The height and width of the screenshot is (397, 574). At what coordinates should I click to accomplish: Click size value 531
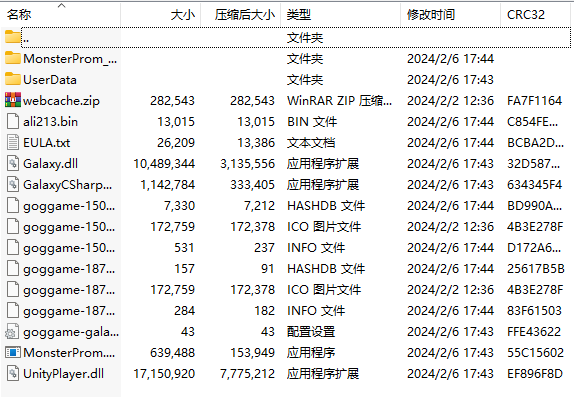click(x=184, y=248)
